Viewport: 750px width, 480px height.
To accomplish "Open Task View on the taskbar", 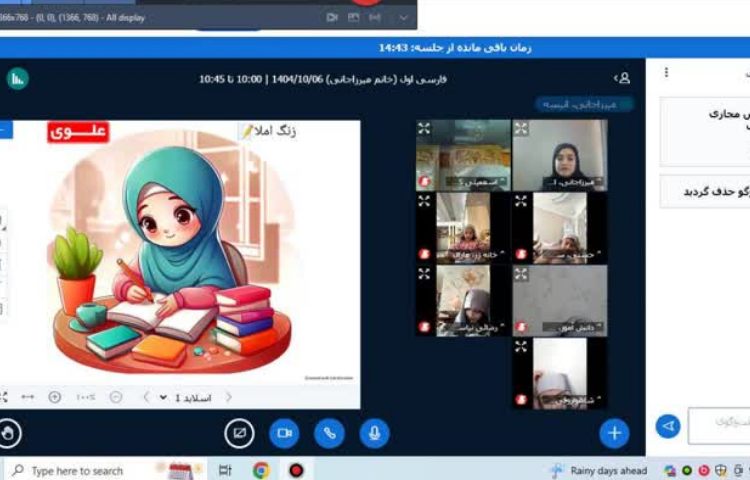I will click(x=225, y=471).
